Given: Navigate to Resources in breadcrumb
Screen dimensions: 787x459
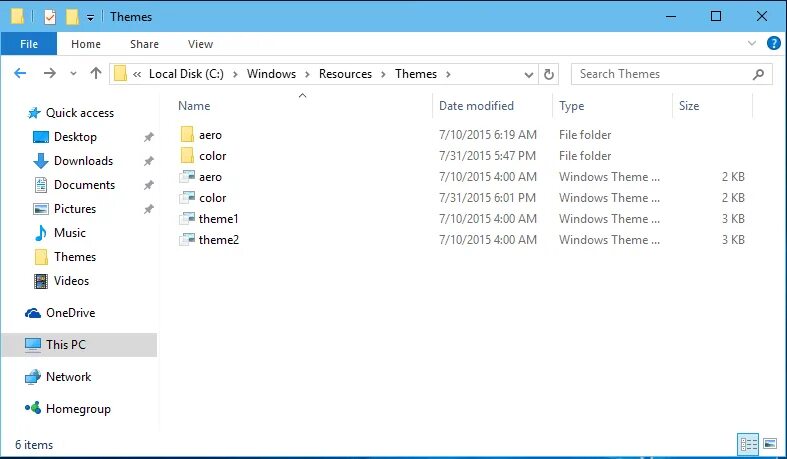Looking at the screenshot, I should pos(345,74).
